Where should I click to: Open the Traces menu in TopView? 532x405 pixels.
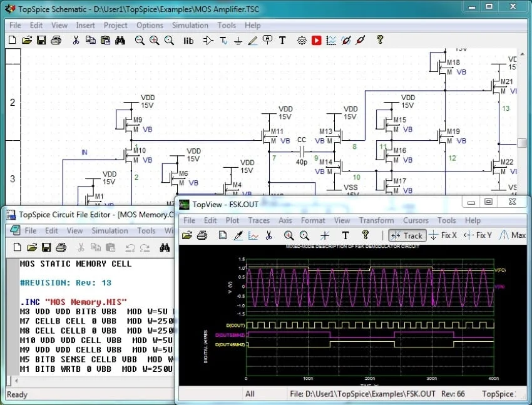[x=258, y=220]
